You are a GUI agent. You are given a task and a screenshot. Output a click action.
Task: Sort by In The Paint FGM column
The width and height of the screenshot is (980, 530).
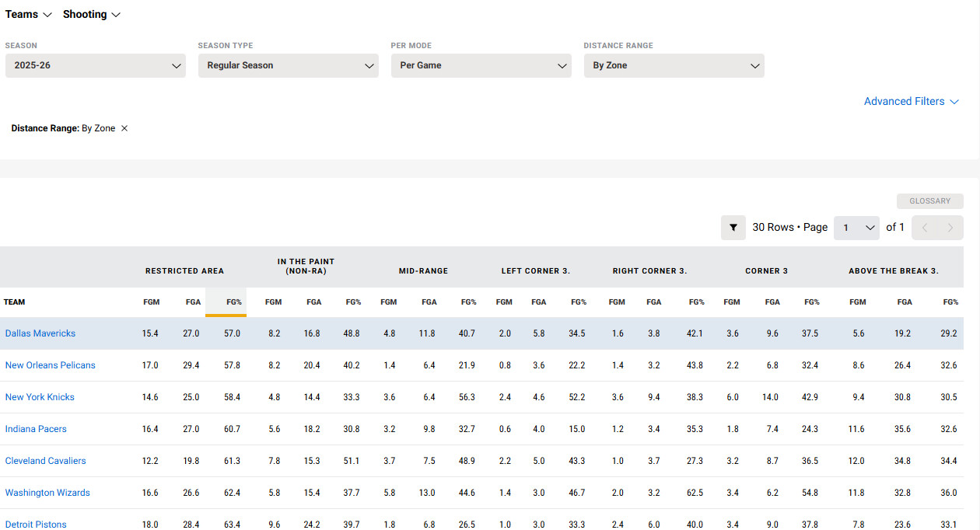[x=273, y=302]
